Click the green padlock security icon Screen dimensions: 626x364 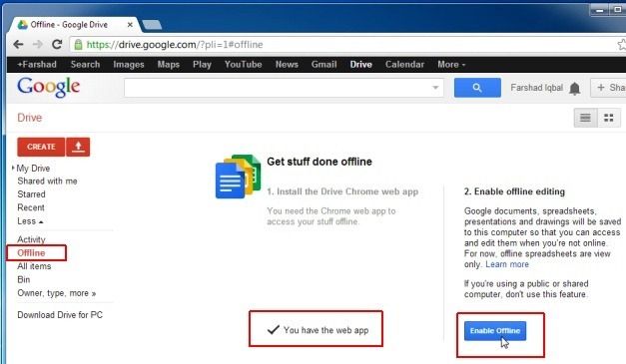coord(78,44)
